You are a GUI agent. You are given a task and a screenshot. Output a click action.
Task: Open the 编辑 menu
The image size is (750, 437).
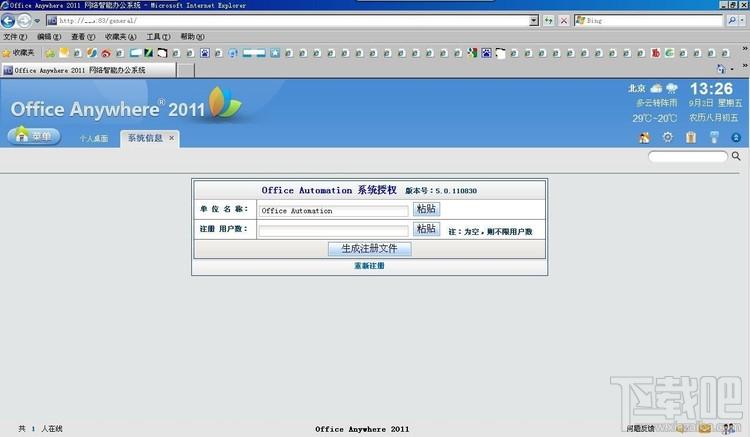coord(49,37)
